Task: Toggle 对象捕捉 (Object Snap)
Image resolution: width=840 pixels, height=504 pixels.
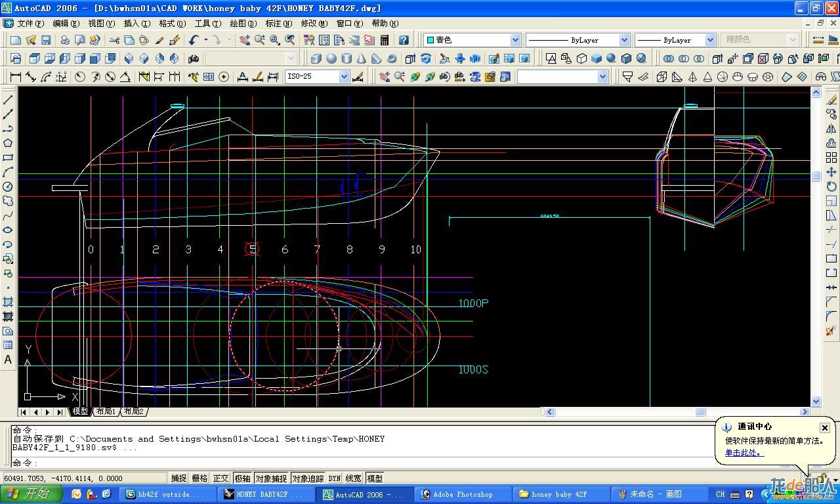Action: coord(271,478)
